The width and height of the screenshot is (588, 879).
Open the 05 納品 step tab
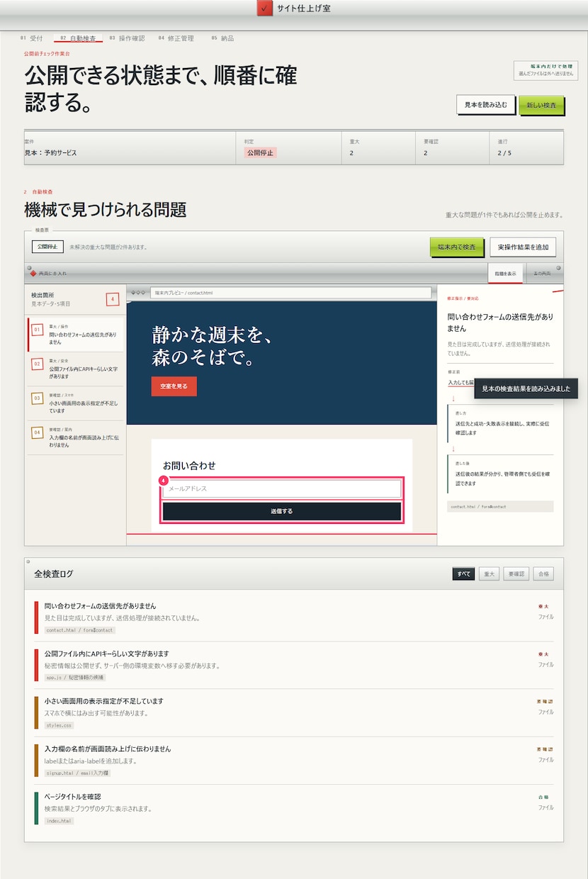[222, 38]
